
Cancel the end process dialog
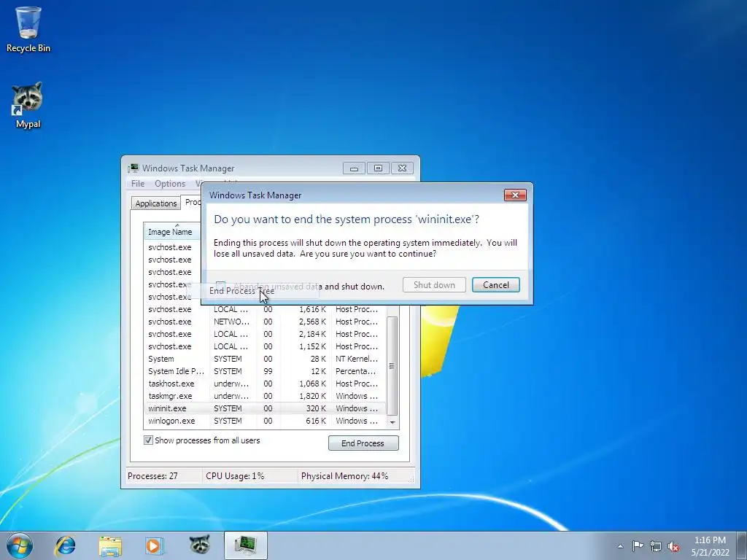point(496,285)
